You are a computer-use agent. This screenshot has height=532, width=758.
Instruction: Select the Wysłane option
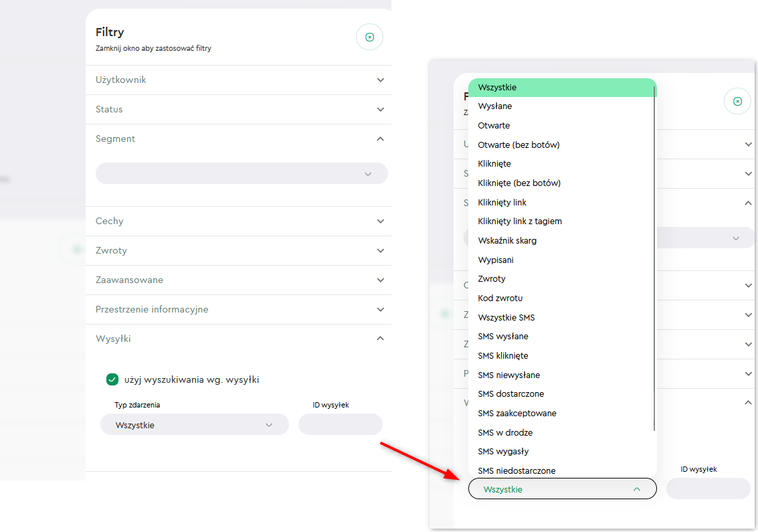561,106
